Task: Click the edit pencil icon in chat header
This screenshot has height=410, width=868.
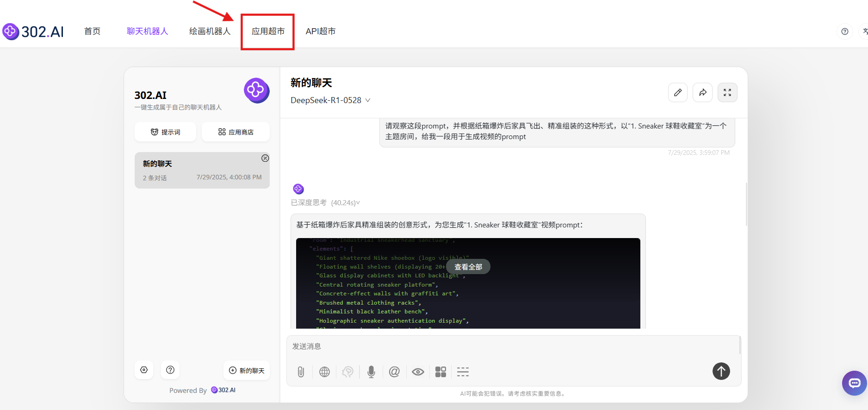Action: coord(678,92)
